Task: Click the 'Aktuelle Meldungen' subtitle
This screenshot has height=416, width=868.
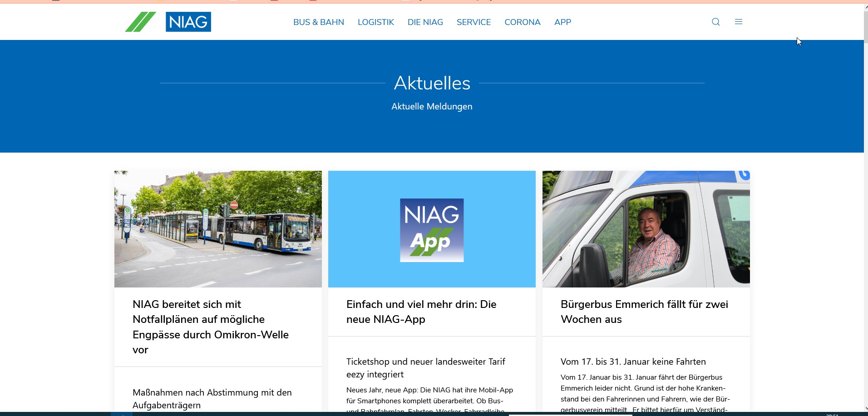Action: (432, 106)
